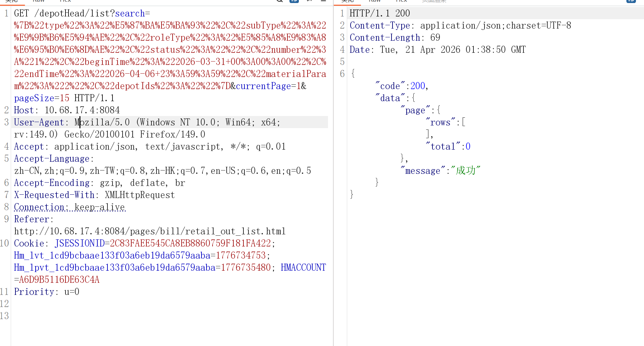644x346 pixels.
Task: Click the 'currentPage=1' parameter
Action: (x=268, y=86)
